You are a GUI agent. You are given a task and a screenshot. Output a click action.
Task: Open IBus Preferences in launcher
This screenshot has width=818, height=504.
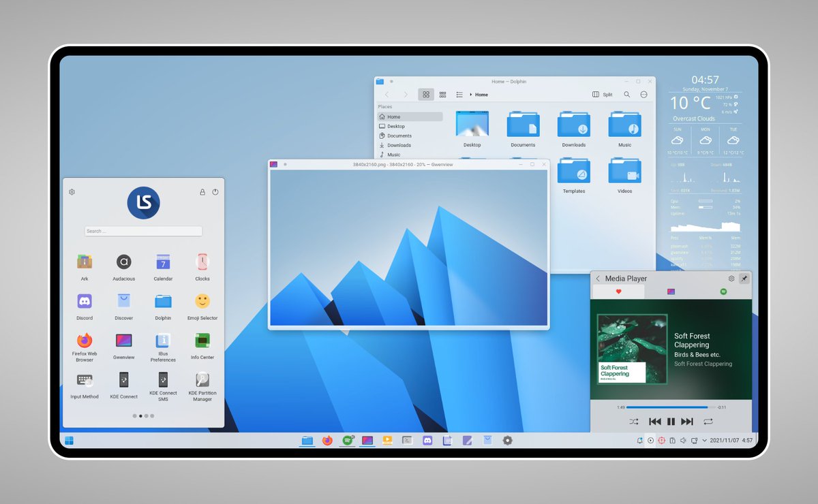click(163, 347)
